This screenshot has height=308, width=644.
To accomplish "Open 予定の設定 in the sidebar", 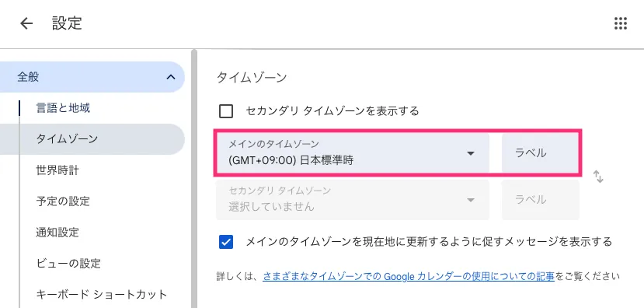I will 63,201.
